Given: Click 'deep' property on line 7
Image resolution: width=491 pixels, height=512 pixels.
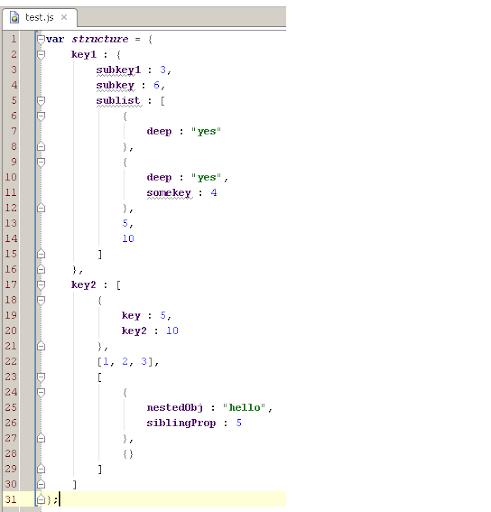Looking at the screenshot, I should pyautogui.click(x=159, y=131).
